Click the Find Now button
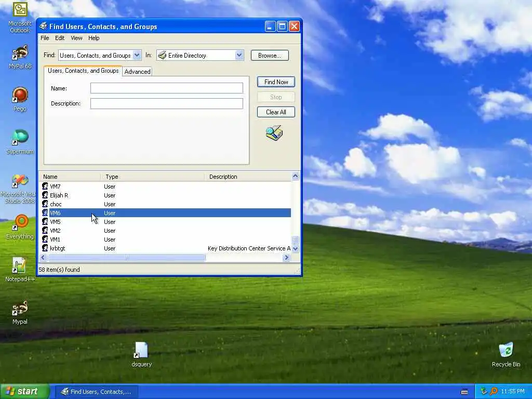 (x=276, y=82)
